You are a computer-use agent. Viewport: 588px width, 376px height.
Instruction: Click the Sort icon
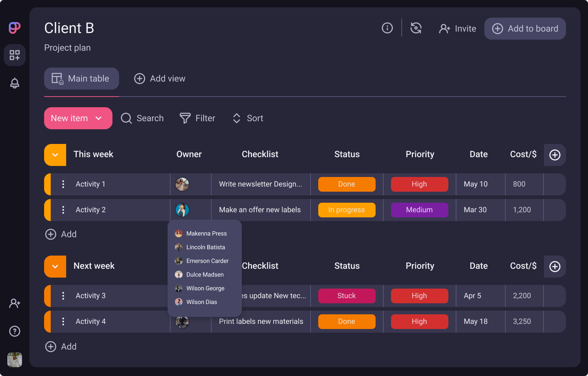[237, 118]
